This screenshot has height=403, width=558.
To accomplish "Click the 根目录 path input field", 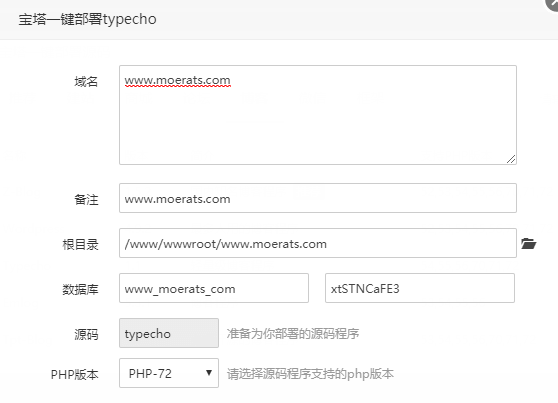I will [318, 243].
